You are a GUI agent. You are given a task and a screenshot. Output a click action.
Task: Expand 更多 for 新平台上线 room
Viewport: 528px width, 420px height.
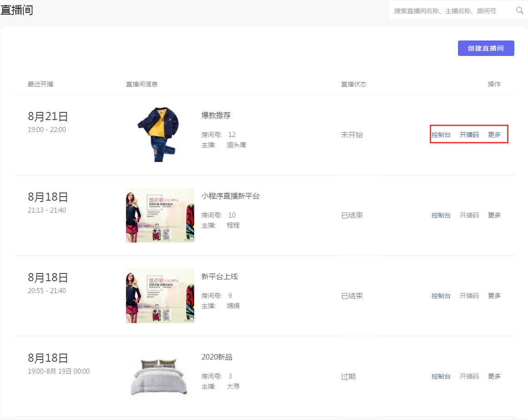click(494, 296)
